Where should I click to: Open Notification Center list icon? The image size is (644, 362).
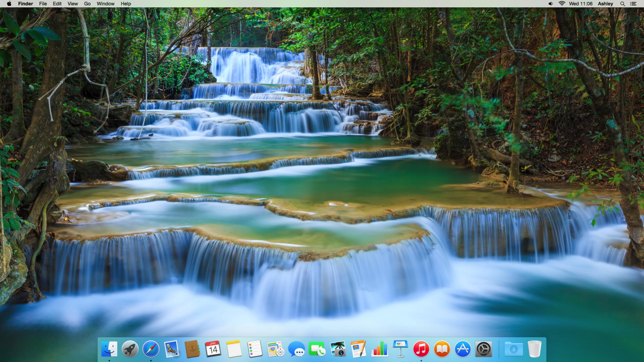633,4
